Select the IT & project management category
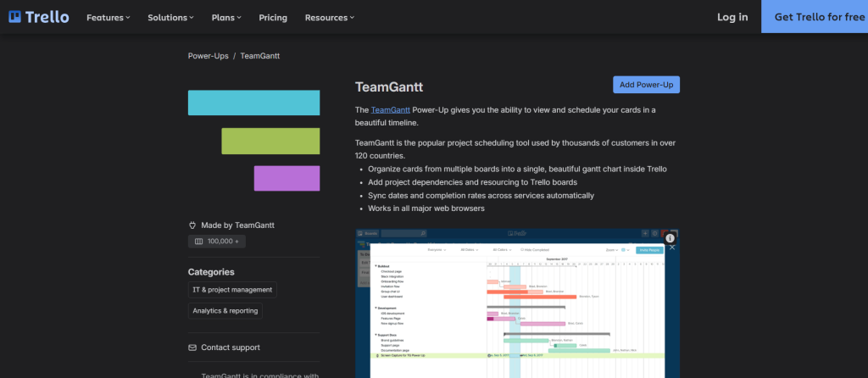This screenshot has width=868, height=378. 232,290
